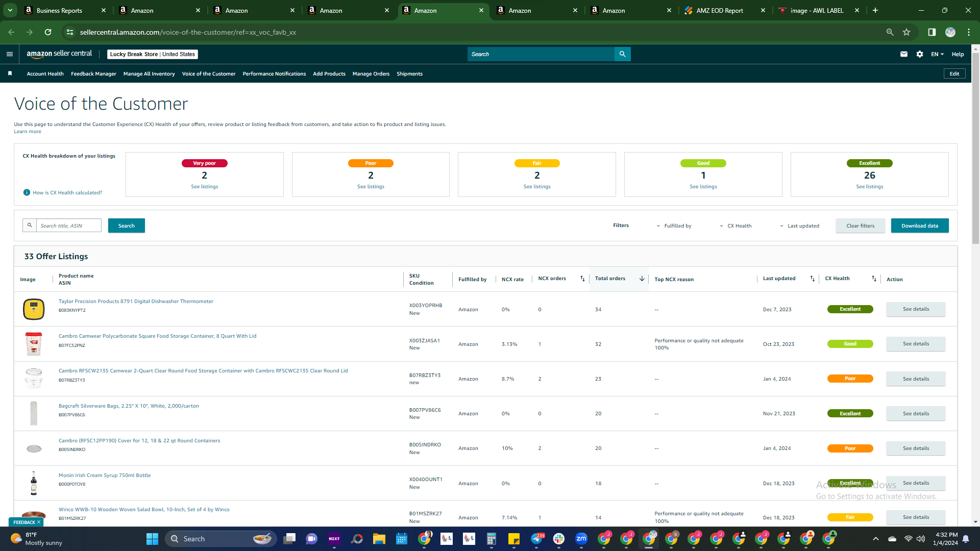Open Performance Notifications in the nav bar
Screen dimensions: 980x551
[x=274, y=74]
